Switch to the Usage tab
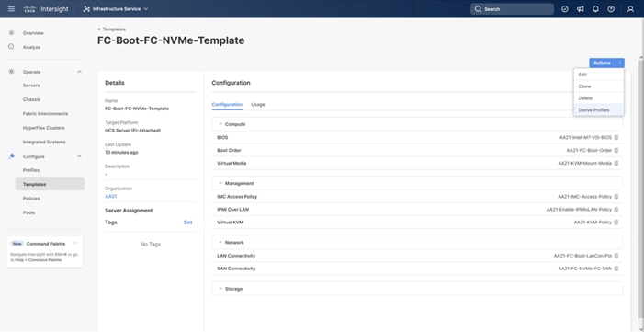Viewport: 644px width, 332px height. 258,105
